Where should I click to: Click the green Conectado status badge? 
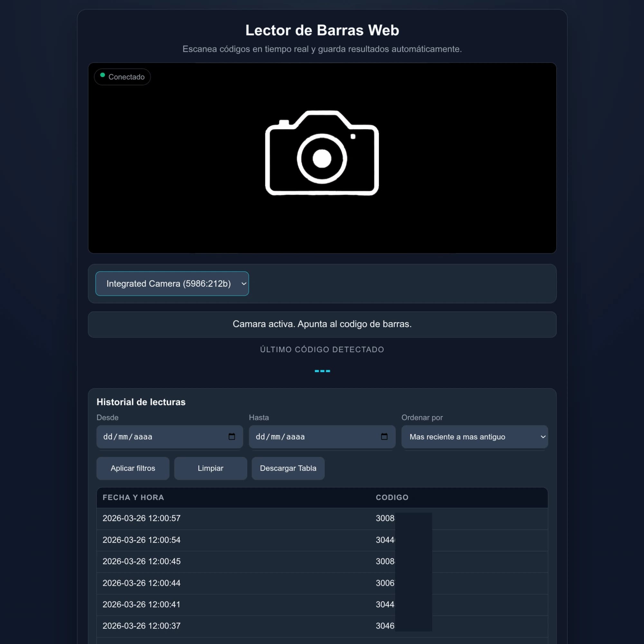point(122,77)
